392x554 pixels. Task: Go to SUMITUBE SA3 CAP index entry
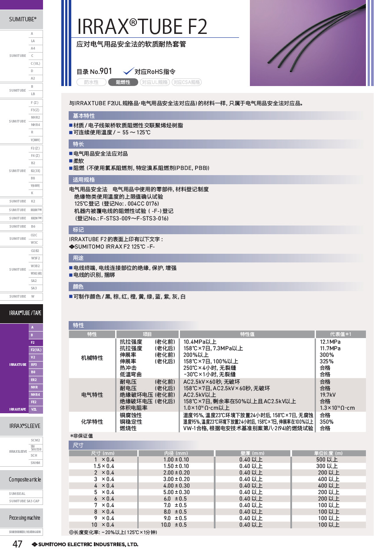pos(22,501)
